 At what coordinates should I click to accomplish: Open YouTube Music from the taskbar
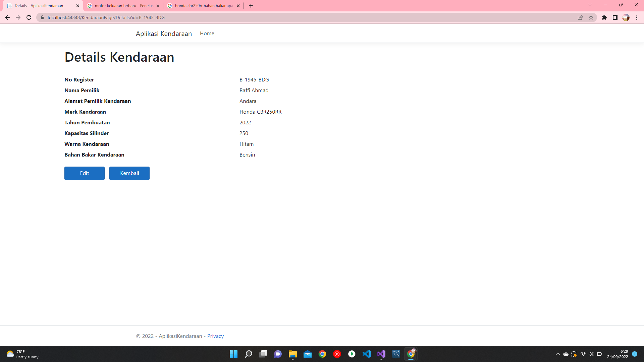pos(337,354)
